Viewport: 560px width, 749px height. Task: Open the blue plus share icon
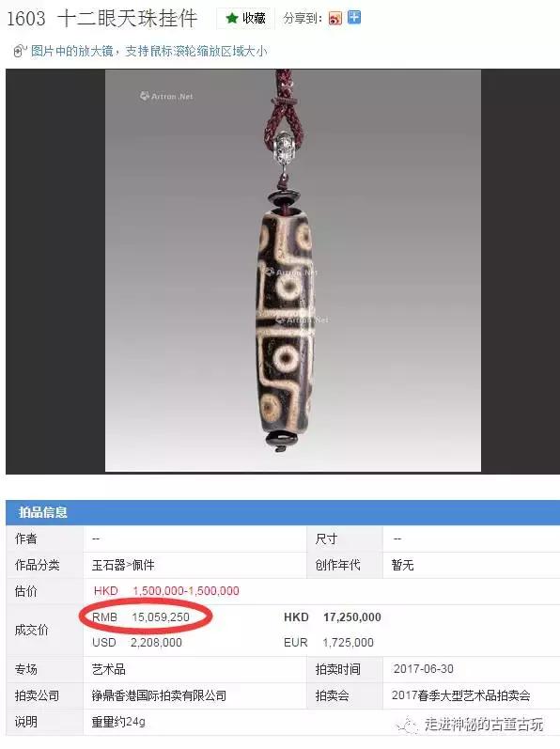coord(354,18)
